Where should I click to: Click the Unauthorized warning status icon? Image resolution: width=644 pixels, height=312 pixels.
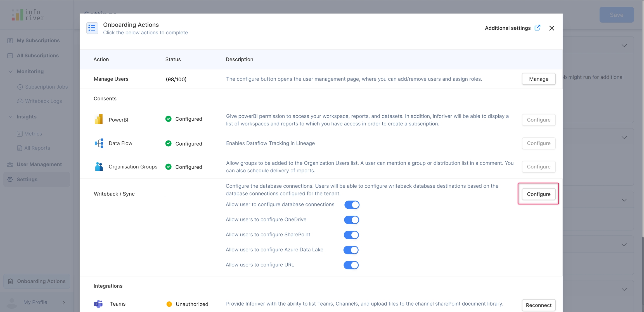[x=169, y=304]
